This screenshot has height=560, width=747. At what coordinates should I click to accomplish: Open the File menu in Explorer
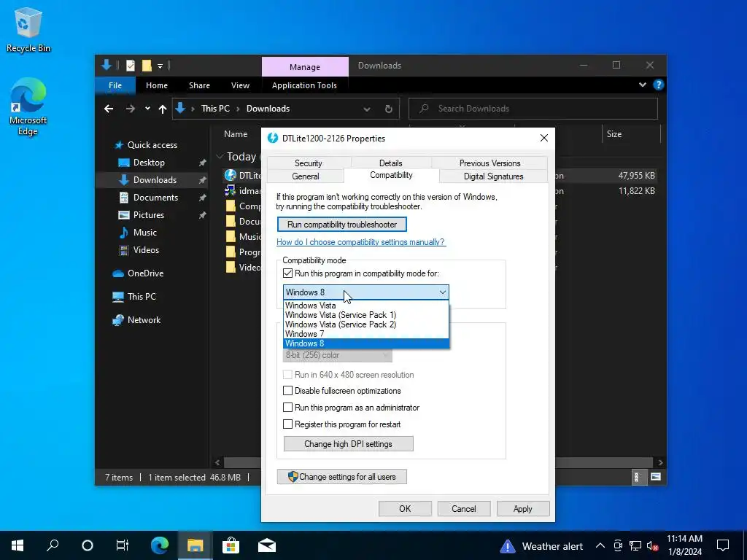pyautogui.click(x=115, y=85)
